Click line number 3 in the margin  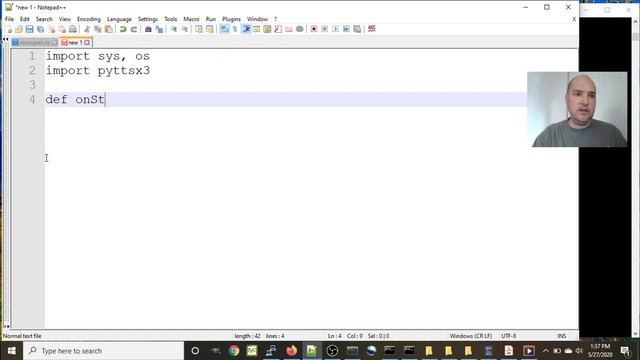pyautogui.click(x=32, y=85)
